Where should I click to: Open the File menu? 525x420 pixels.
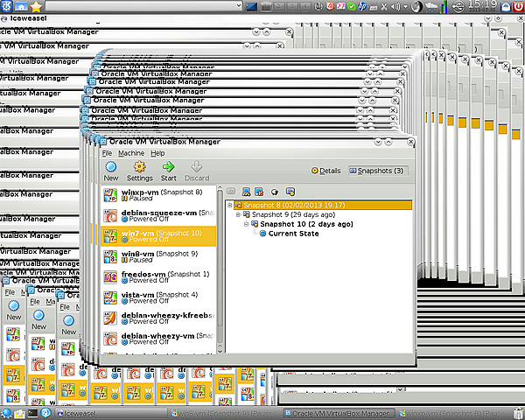pos(105,153)
